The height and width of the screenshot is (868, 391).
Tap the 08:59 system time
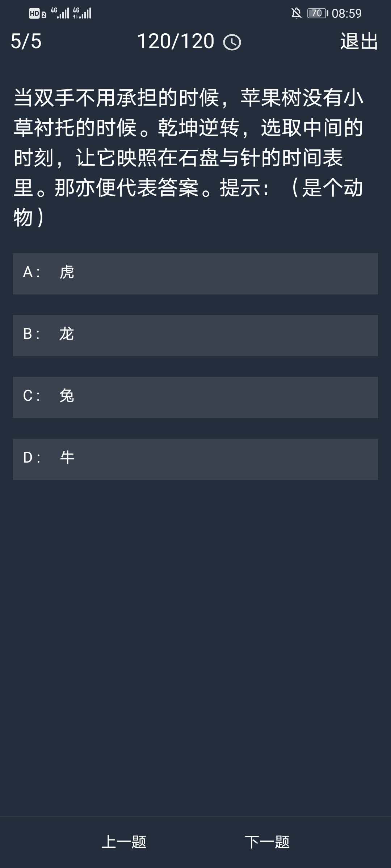(346, 13)
